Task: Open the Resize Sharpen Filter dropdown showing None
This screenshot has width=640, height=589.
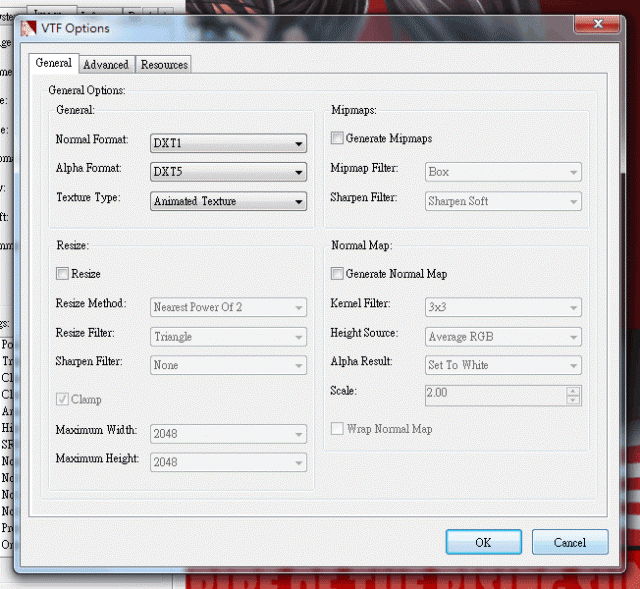Action: (228, 365)
